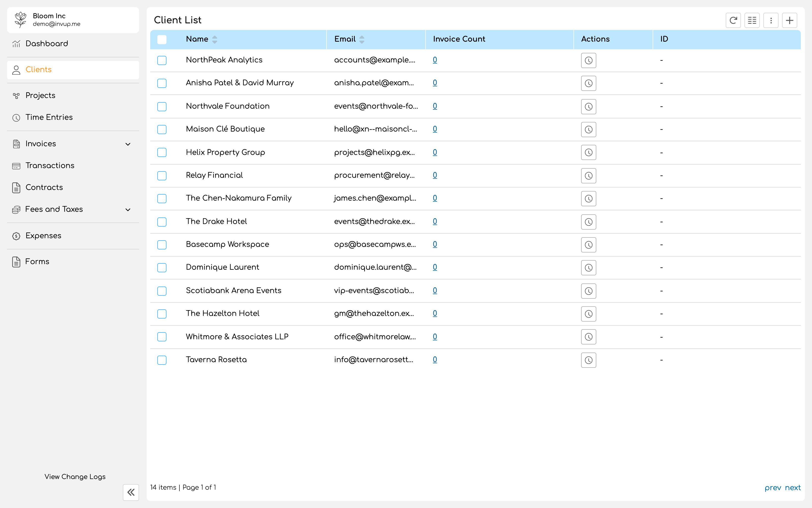Click the Basecamp Workspace client name
Screen dimensions: 812x508
click(x=228, y=244)
